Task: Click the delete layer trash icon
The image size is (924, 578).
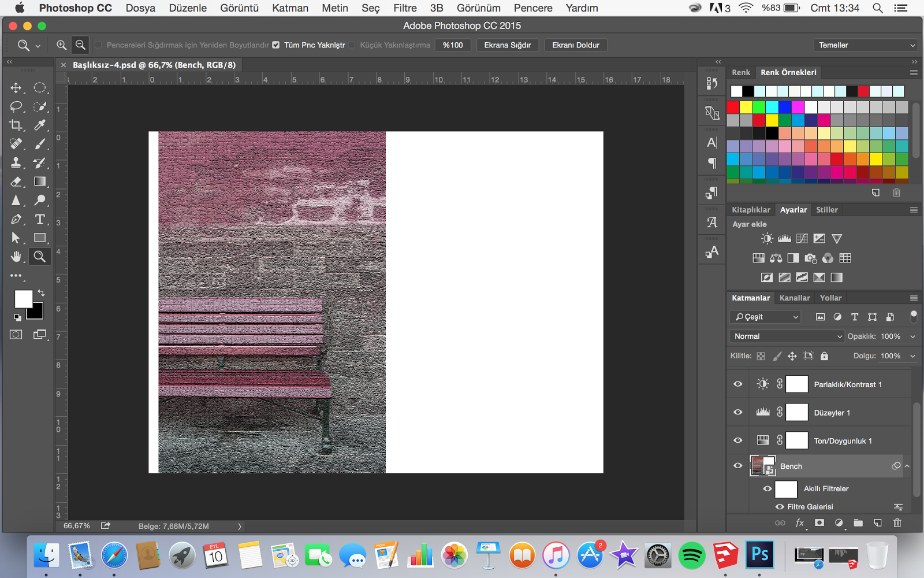Action: click(897, 523)
